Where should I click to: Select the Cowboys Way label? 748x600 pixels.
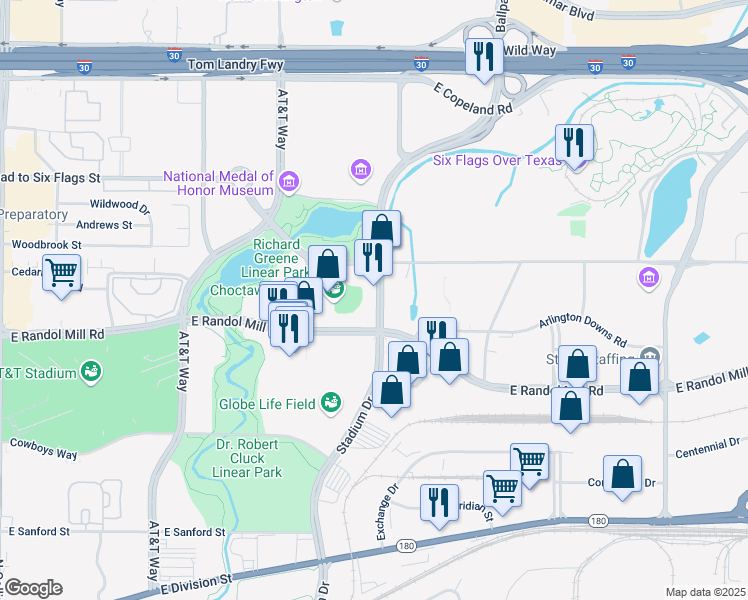pos(43,448)
